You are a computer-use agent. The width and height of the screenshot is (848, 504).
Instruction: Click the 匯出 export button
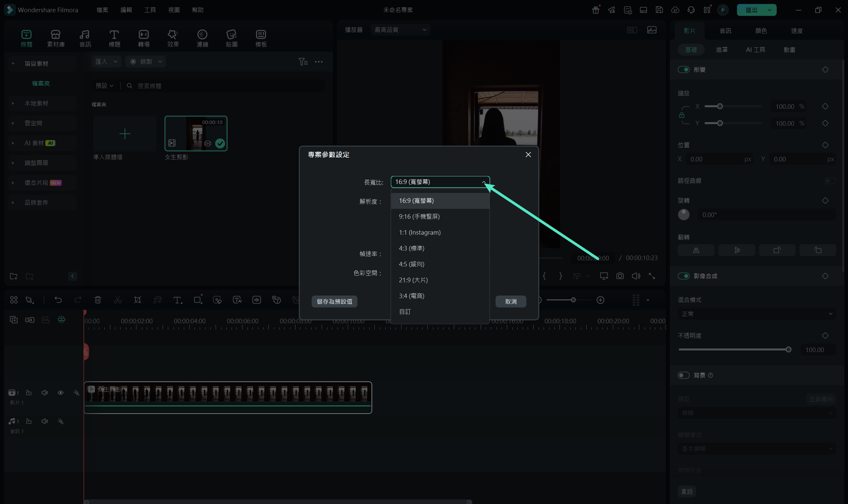[x=752, y=10]
